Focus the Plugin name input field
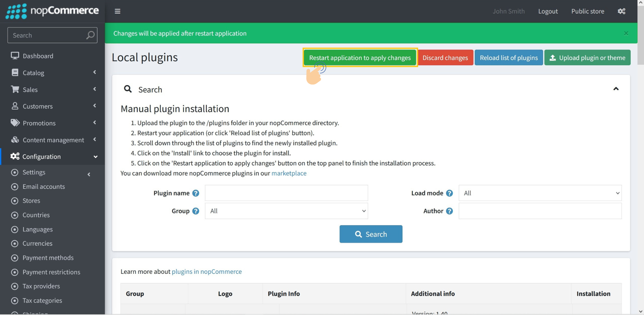 286,193
